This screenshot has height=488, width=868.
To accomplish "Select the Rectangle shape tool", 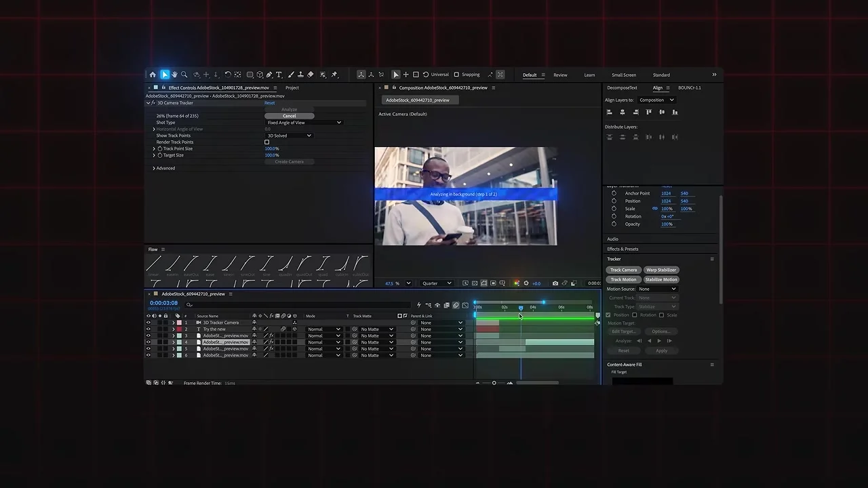I will (x=250, y=75).
